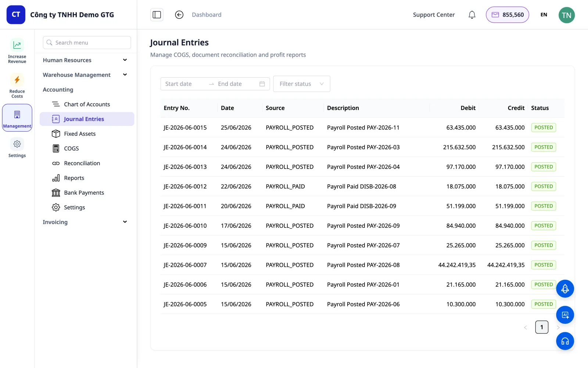Screen dimensions: 588x368
Task: Click POSTED badge of JE-2026-06-0015
Action: (544, 128)
